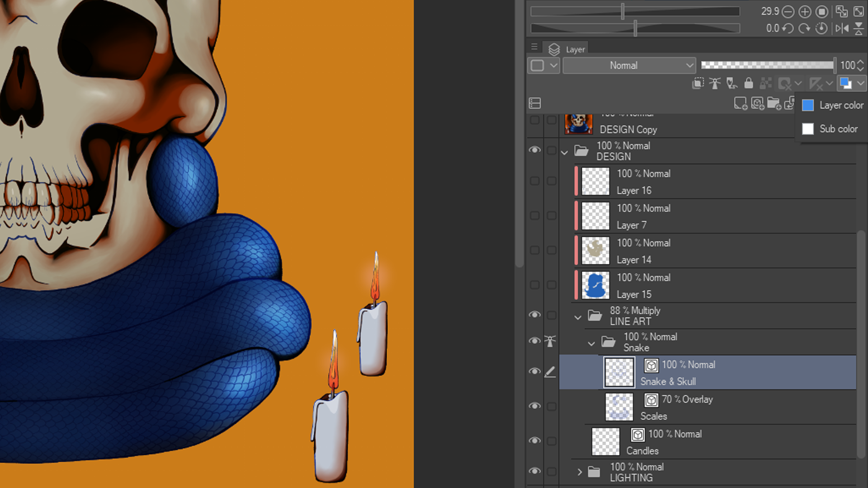Click the zoom in button in Navigator
The image size is (868, 488).
tap(805, 11)
